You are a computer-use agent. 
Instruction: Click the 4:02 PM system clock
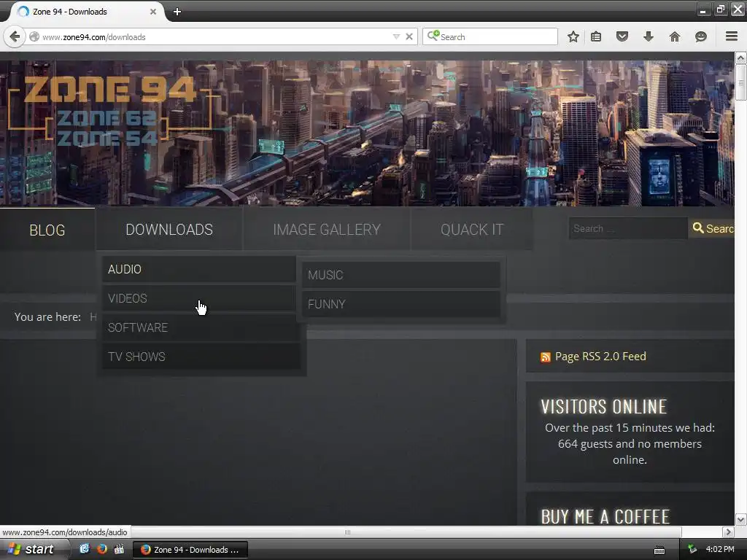point(720,549)
